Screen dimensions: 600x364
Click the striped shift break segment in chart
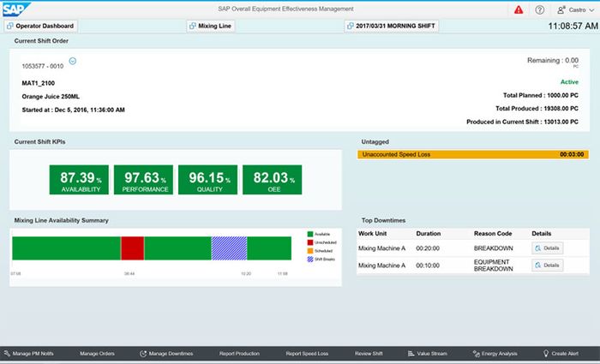click(x=229, y=248)
